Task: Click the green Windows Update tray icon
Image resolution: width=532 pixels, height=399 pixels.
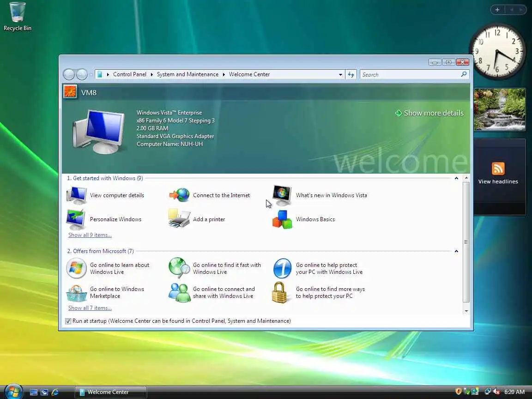Action: 466,392
